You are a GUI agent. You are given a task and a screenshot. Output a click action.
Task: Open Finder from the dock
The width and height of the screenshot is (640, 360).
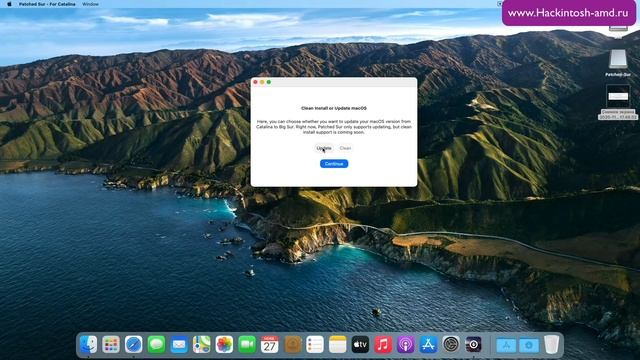point(88,344)
